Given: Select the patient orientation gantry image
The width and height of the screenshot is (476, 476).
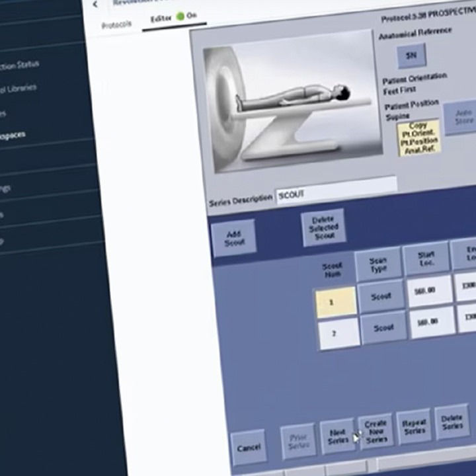Looking at the screenshot, I should 292,102.
